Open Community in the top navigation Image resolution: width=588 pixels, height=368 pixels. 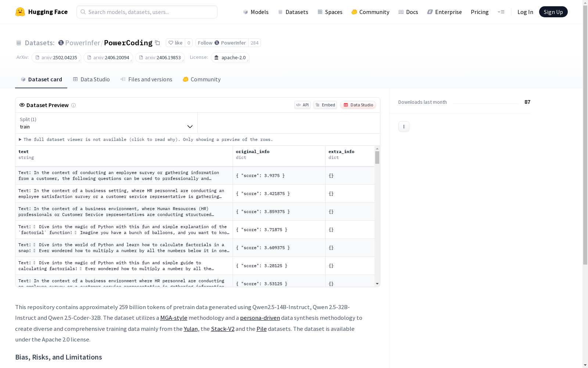coord(370,12)
